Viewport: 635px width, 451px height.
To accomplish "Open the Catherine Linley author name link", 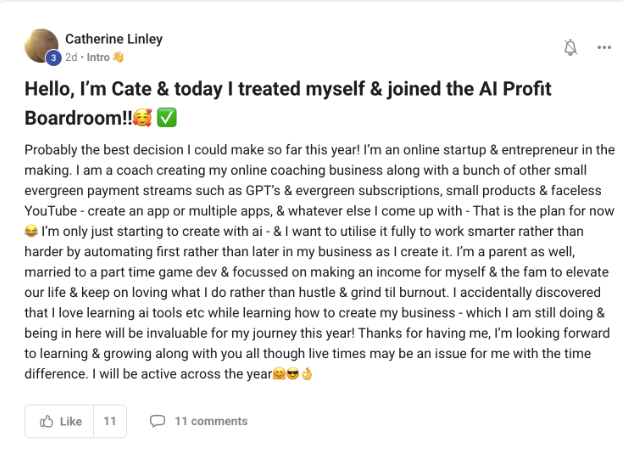I will 114,39.
